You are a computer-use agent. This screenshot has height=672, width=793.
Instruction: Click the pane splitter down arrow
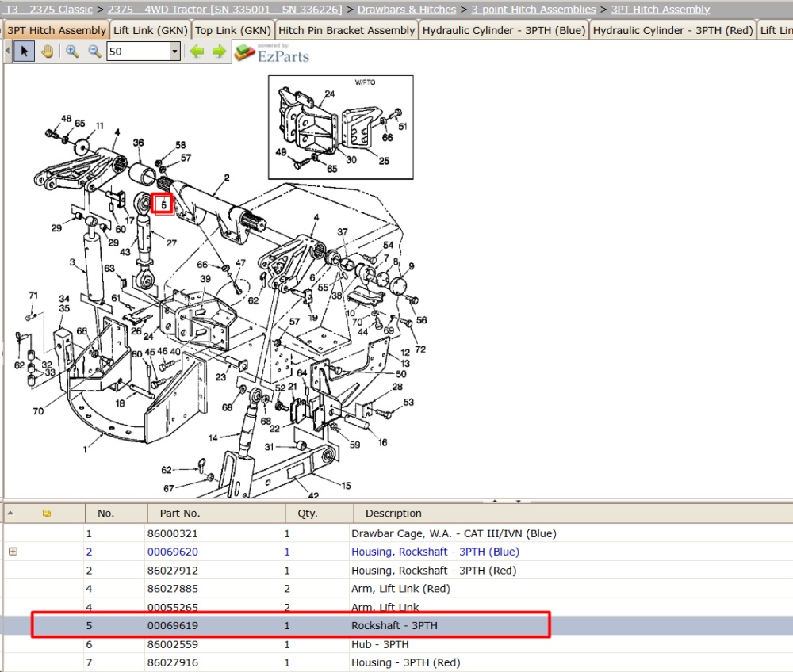(519, 501)
